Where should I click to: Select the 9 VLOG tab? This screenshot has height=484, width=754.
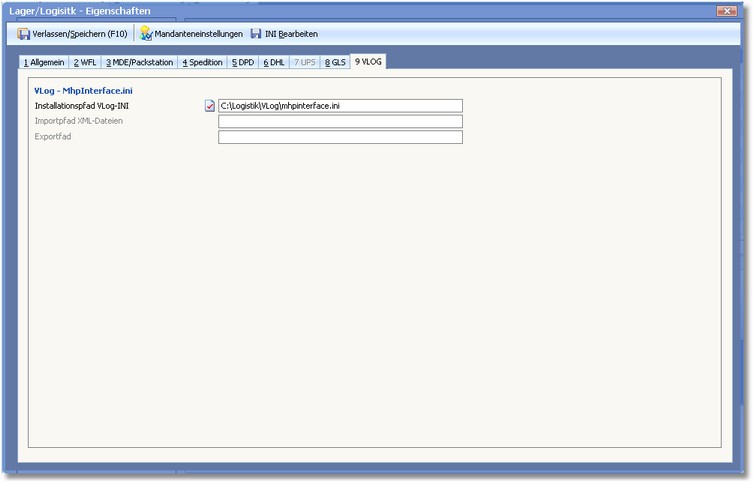click(x=368, y=62)
